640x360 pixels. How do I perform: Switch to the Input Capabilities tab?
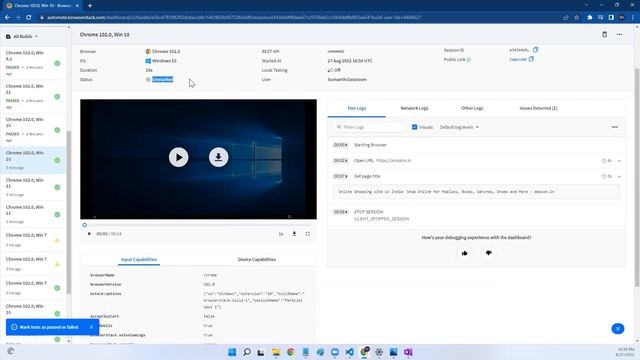coord(139,260)
